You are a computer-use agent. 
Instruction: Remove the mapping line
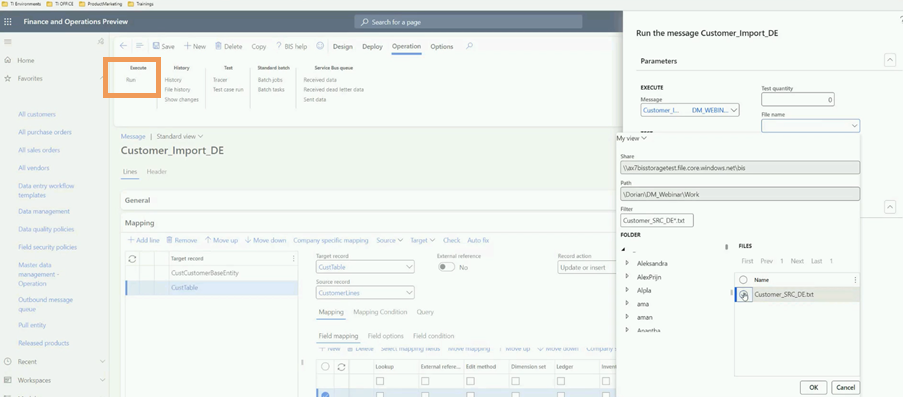(182, 240)
